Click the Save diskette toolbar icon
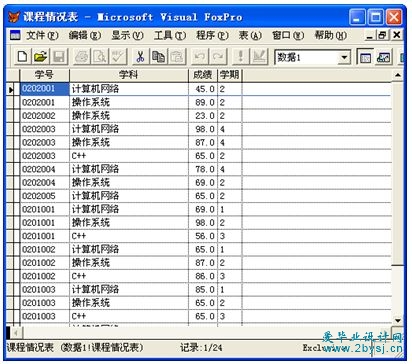 tap(59, 57)
